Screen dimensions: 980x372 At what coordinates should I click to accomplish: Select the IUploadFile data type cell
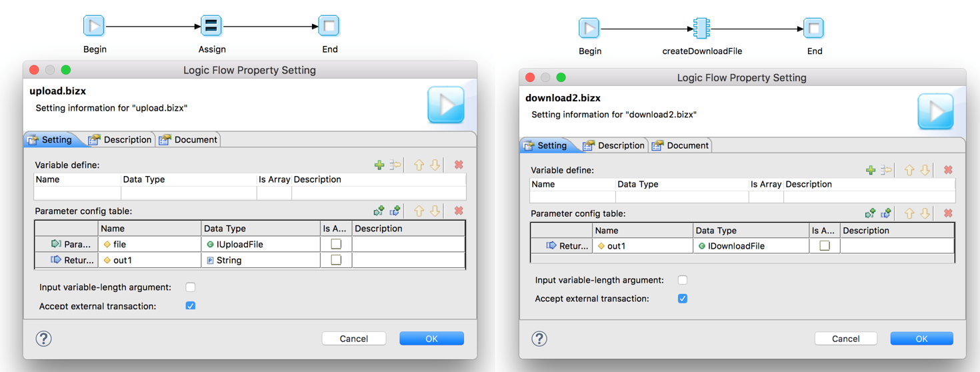pos(260,245)
